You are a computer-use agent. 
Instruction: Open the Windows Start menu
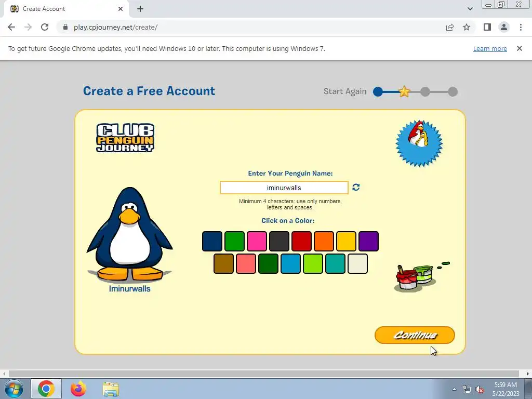click(14, 389)
